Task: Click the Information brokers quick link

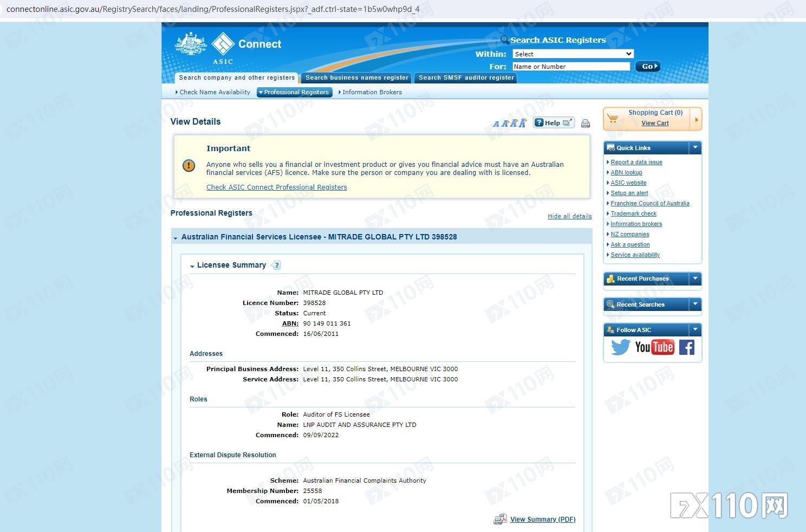Action: [x=636, y=224]
